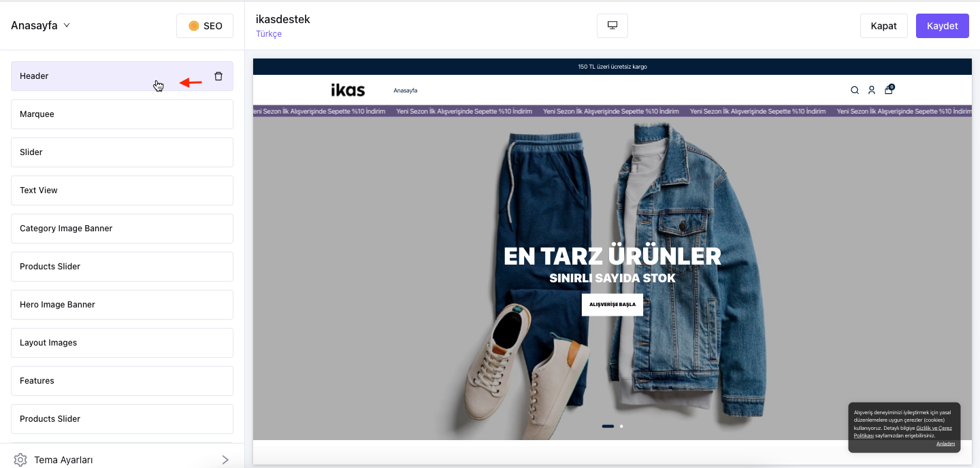The image size is (980, 468).
Task: Select the Category Image Banner section
Action: click(122, 229)
